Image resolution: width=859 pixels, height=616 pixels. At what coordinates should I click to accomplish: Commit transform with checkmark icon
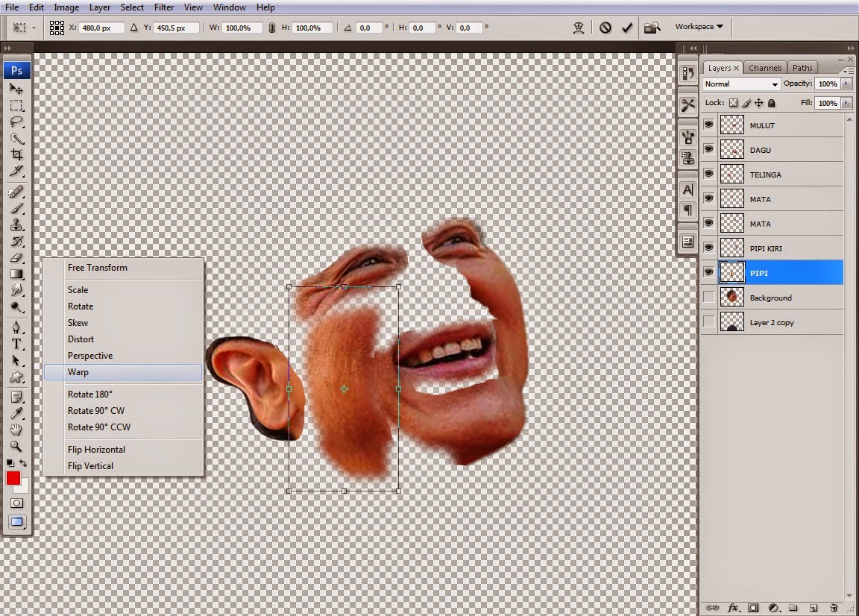[x=627, y=28]
